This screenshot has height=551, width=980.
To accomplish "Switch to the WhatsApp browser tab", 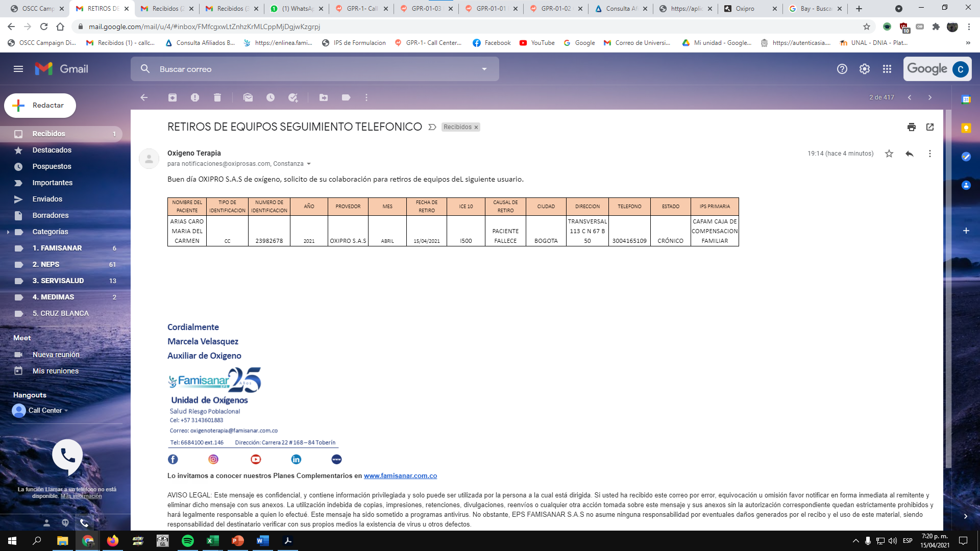I will (x=296, y=9).
